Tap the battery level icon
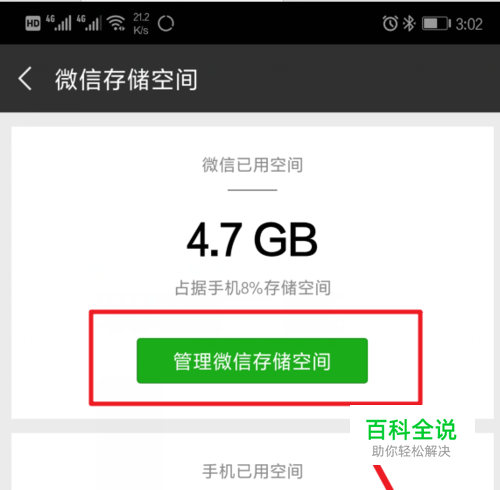Image resolution: width=500 pixels, height=490 pixels. coord(436,24)
